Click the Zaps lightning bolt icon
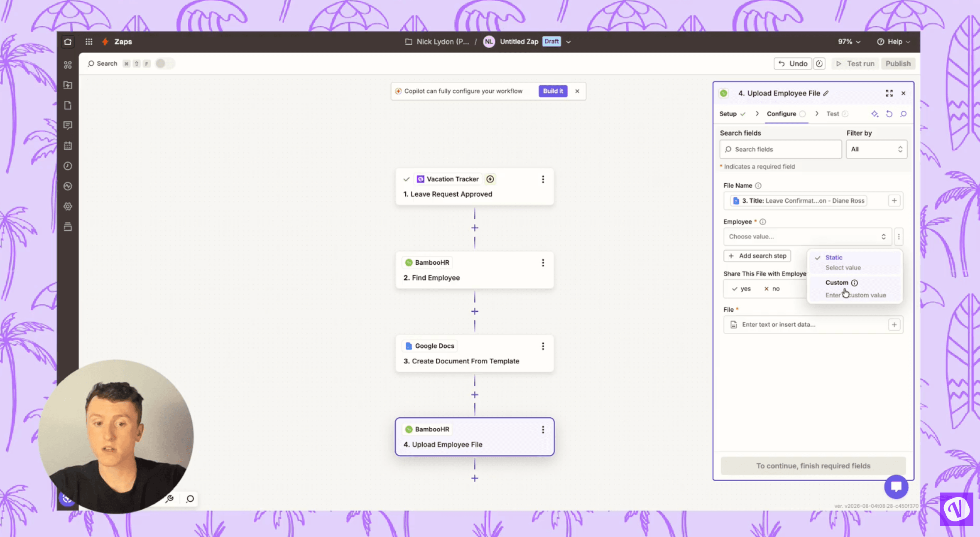 click(105, 42)
